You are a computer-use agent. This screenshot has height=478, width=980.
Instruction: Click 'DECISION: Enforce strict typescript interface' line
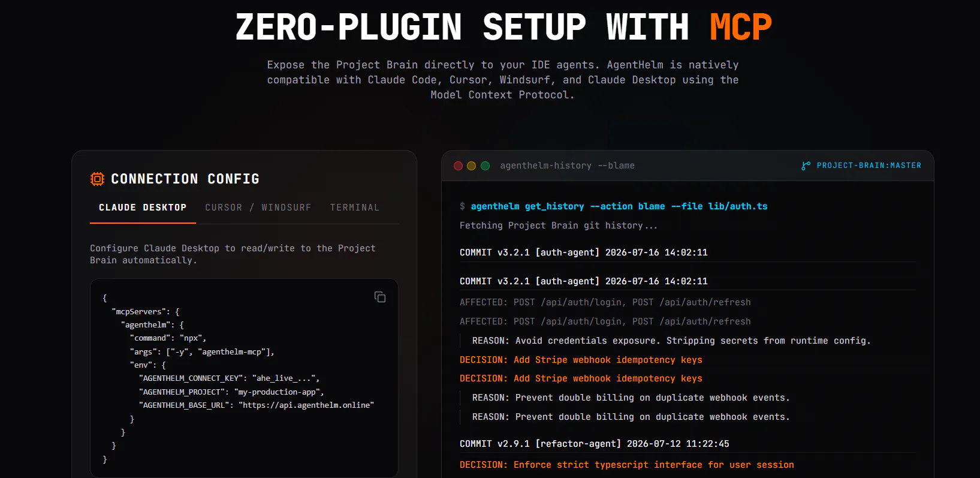[627, 465]
